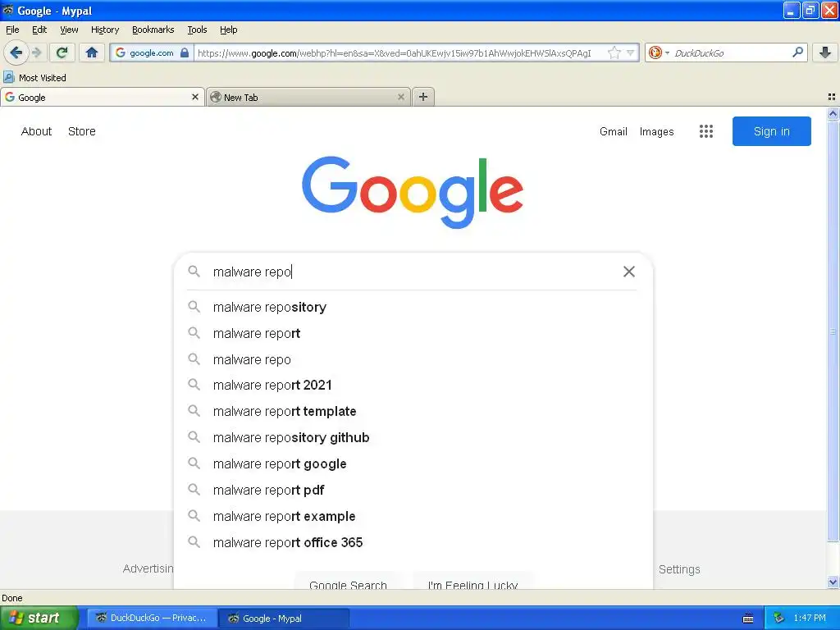
Task: Bookmark this page with the star icon
Action: tap(614, 52)
